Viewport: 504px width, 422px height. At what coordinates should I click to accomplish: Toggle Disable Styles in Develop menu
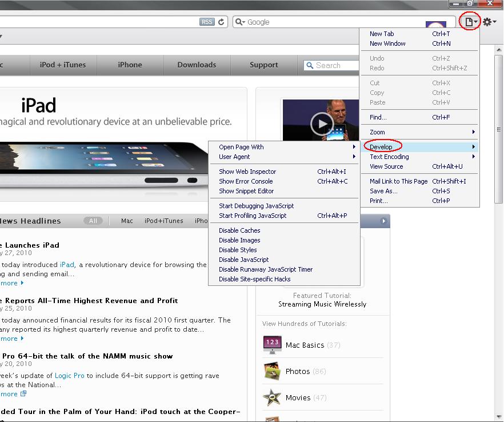click(238, 250)
